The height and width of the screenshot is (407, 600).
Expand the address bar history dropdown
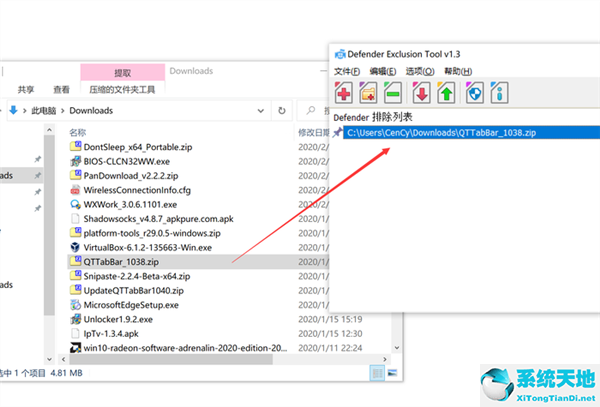pyautogui.click(x=261, y=111)
